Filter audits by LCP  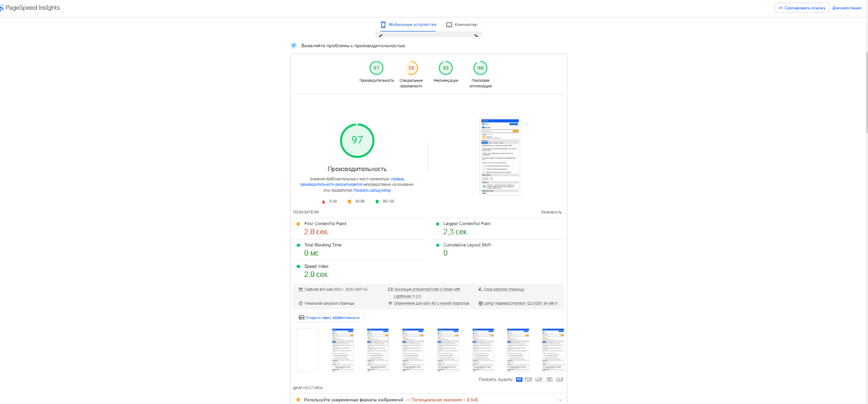[x=539, y=380]
